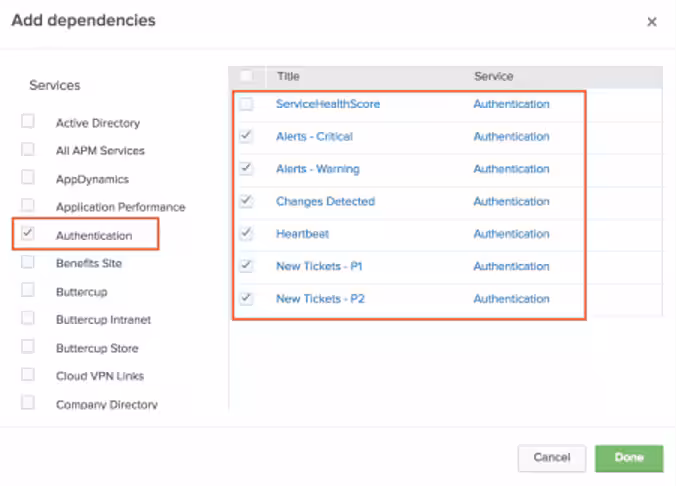Check the Benefits Site checkbox

(28, 263)
